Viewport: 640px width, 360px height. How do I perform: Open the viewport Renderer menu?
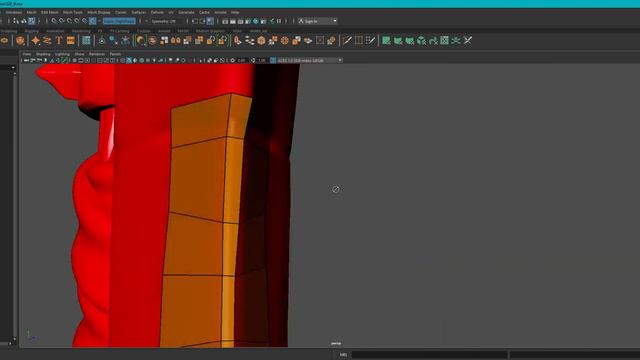pos(97,54)
